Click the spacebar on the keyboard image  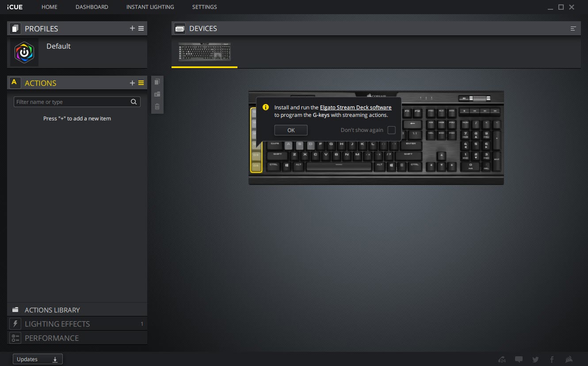[339, 166]
